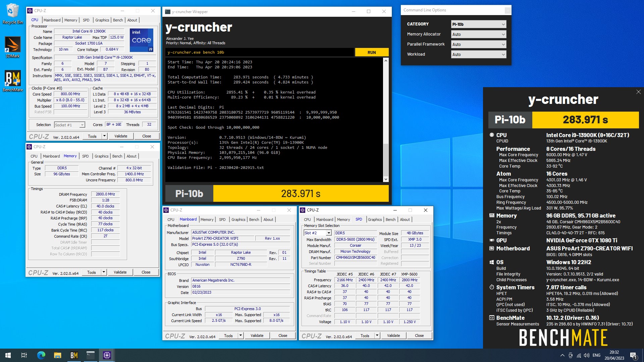Click the DRAM Frequency 2800.0 MHz value

point(105,194)
